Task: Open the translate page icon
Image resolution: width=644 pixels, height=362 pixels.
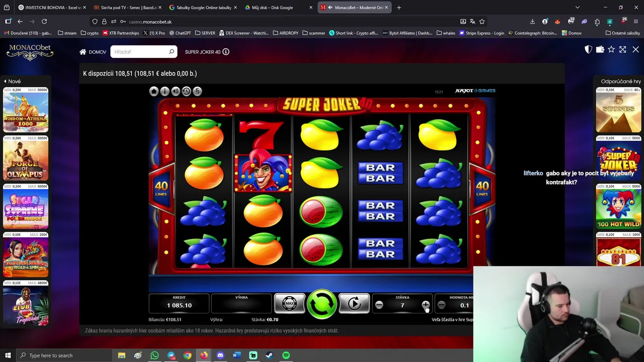Action: (472, 22)
